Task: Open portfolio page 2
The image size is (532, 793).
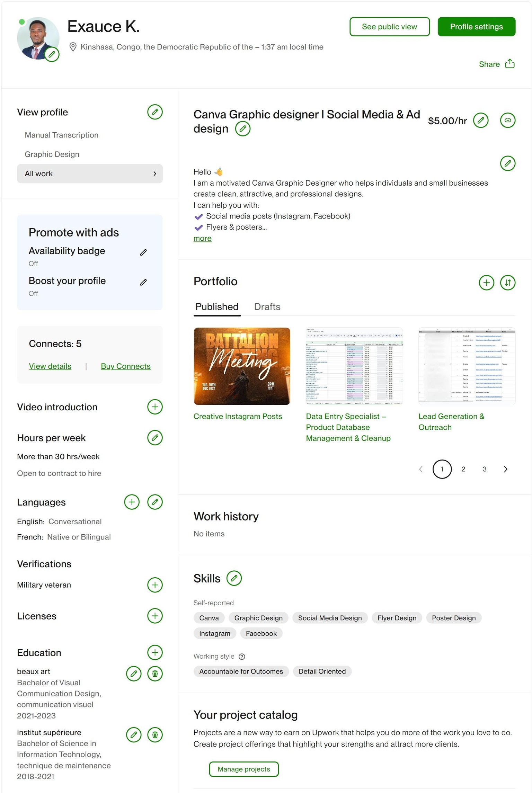Action: [463, 469]
